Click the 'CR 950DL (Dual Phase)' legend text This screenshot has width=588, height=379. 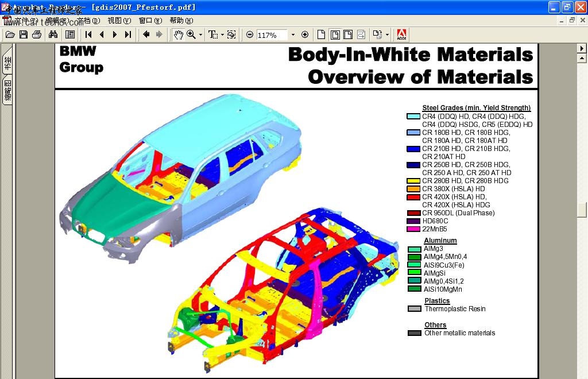pyautogui.click(x=458, y=213)
